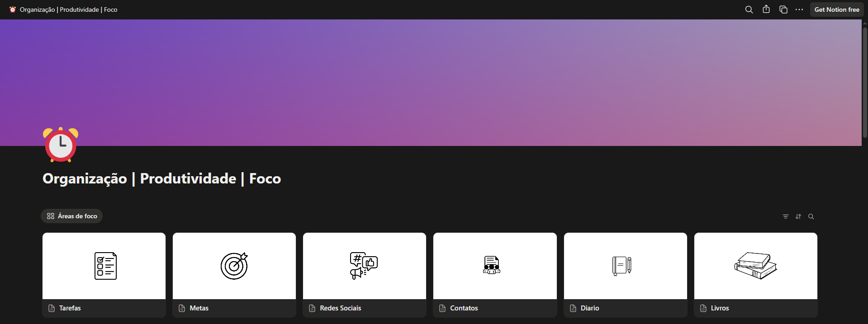Select the Áreas de foco view tab
This screenshot has height=324, width=868.
click(72, 216)
